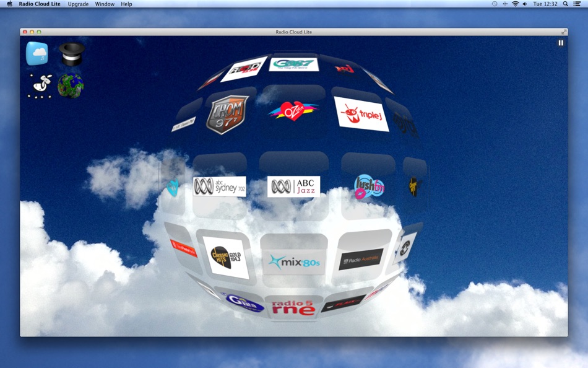
Task: Open the Help menu
Action: pyautogui.click(x=126, y=4)
